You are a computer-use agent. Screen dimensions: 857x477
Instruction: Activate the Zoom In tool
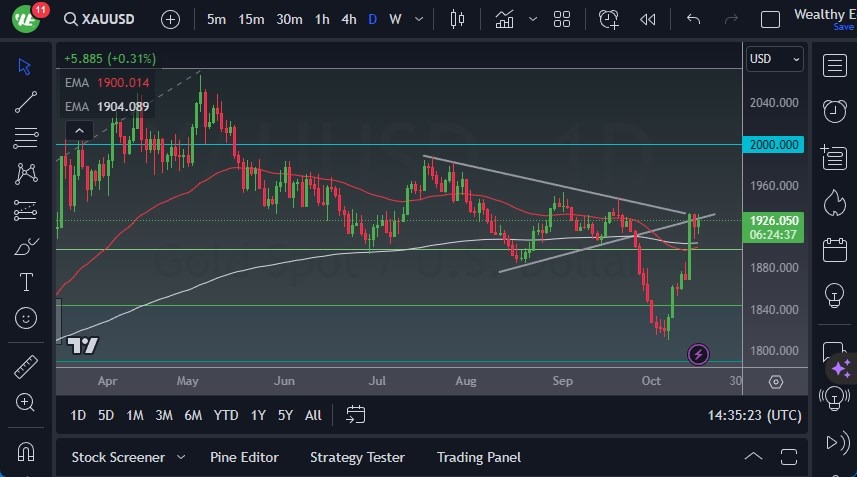coord(26,402)
